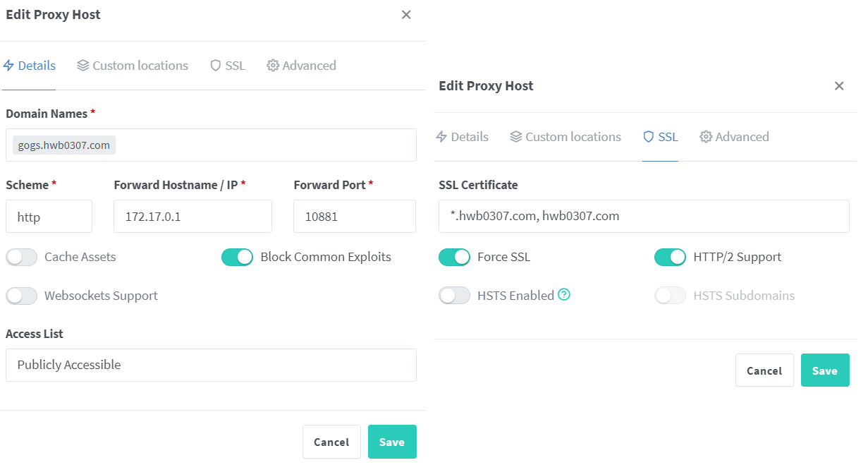868x465 pixels.
Task: Disable HTTP/2 Support switch
Action: [x=671, y=258]
